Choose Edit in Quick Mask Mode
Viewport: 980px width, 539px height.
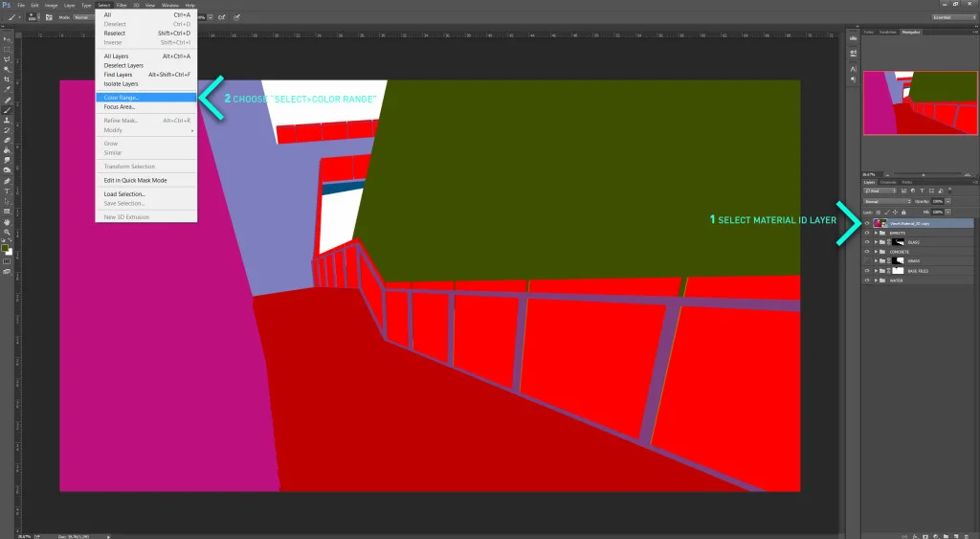tap(146, 180)
